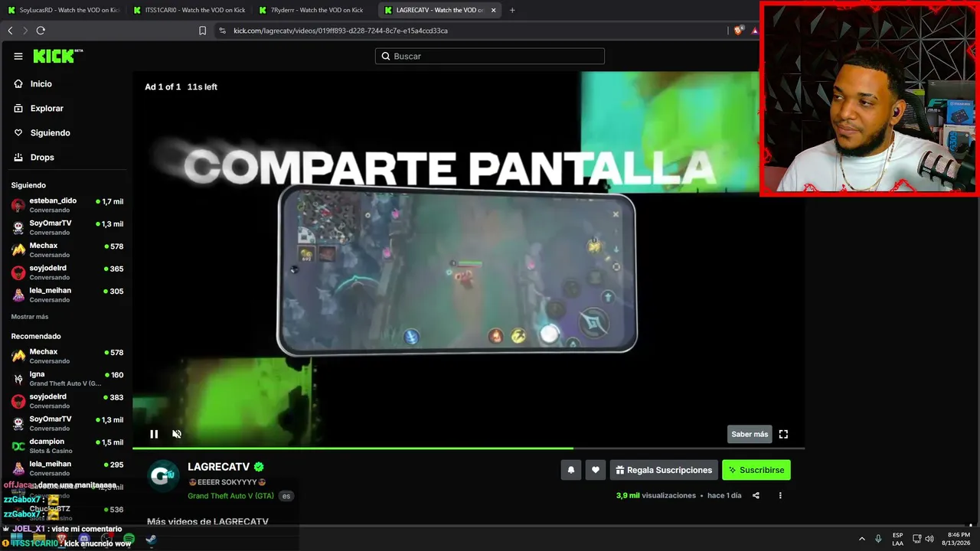Click the green video progress bar
Screen dimensions: 980x551
click(469, 448)
